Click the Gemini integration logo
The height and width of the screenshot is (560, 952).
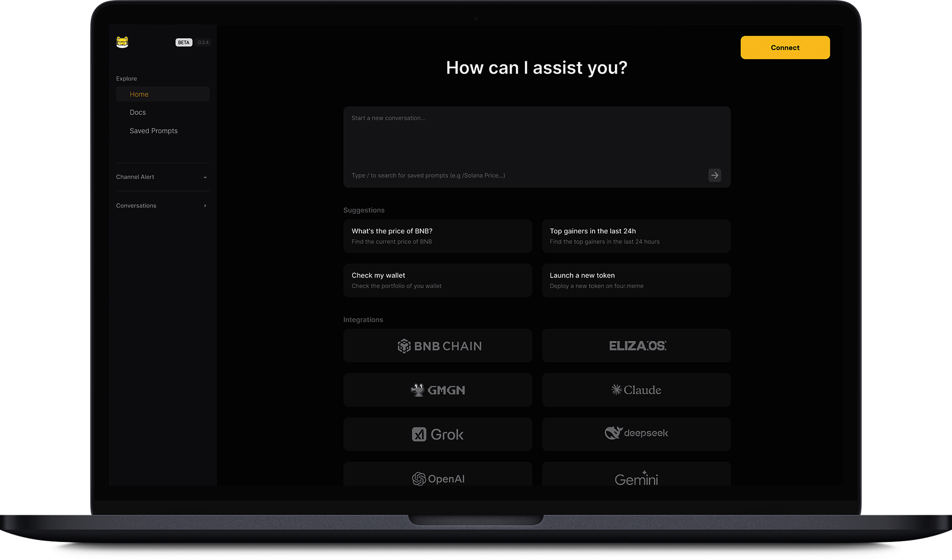636,479
